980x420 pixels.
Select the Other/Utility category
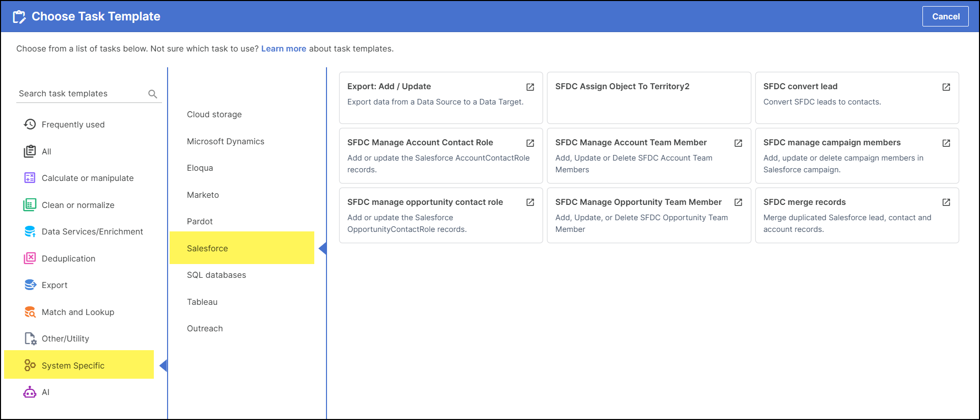point(65,338)
